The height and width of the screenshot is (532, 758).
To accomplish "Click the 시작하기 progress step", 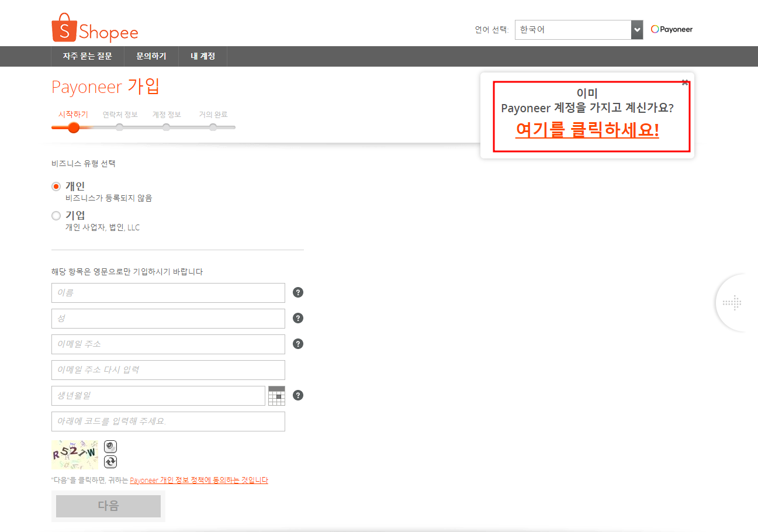I will point(73,115).
